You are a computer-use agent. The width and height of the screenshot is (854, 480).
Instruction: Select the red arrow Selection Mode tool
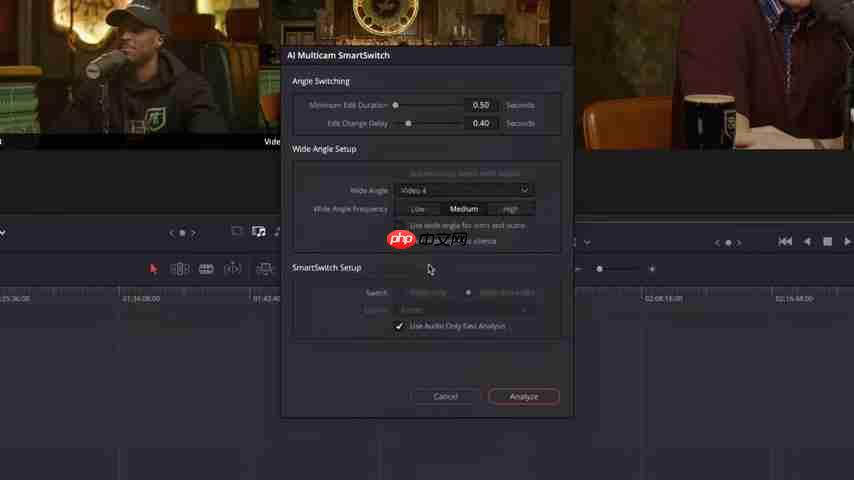click(154, 269)
